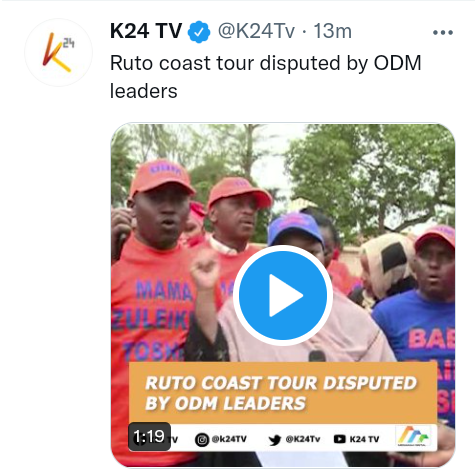Click the YouTube icon in the video banner
Image resolution: width=475 pixels, height=474 pixels.
[x=340, y=439]
